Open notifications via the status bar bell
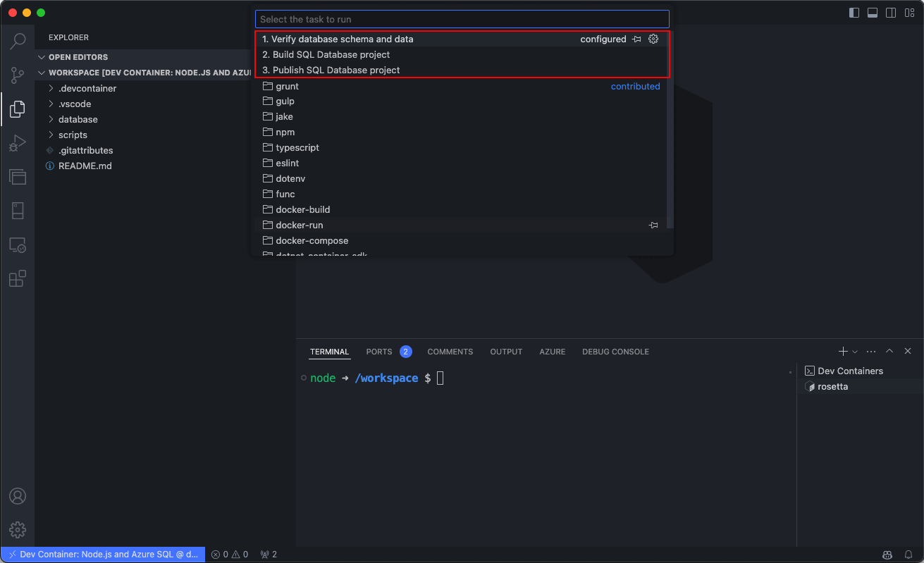924x563 pixels. point(908,554)
